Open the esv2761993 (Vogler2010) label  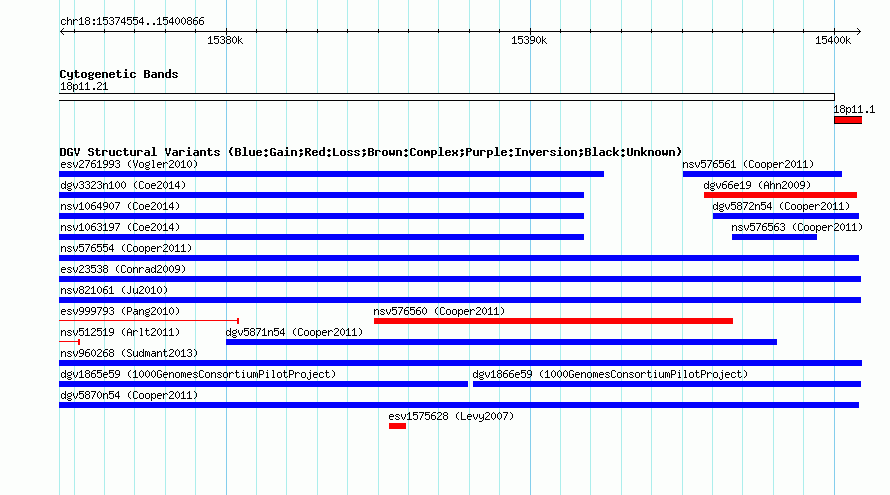129,164
